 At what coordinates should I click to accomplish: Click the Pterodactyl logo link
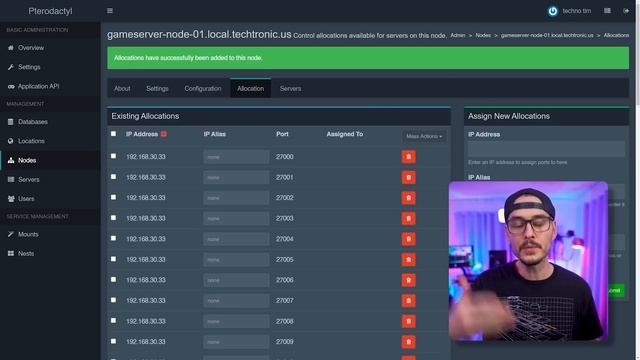(50, 11)
